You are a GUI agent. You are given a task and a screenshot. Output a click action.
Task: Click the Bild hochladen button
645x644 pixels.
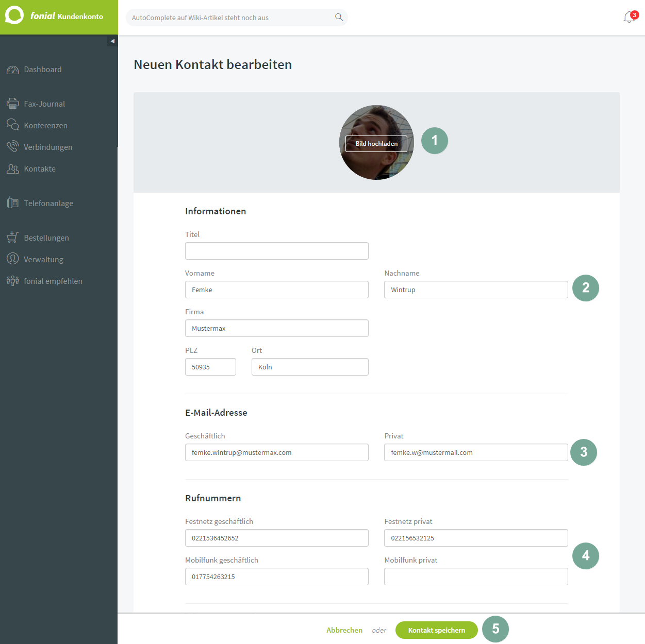(x=376, y=144)
